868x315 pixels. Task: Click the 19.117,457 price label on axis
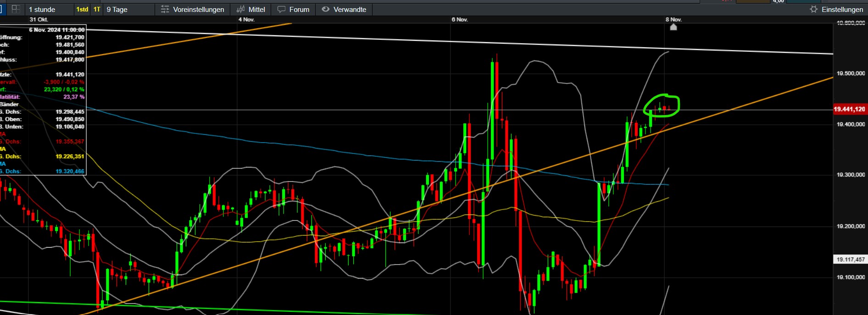click(850, 260)
